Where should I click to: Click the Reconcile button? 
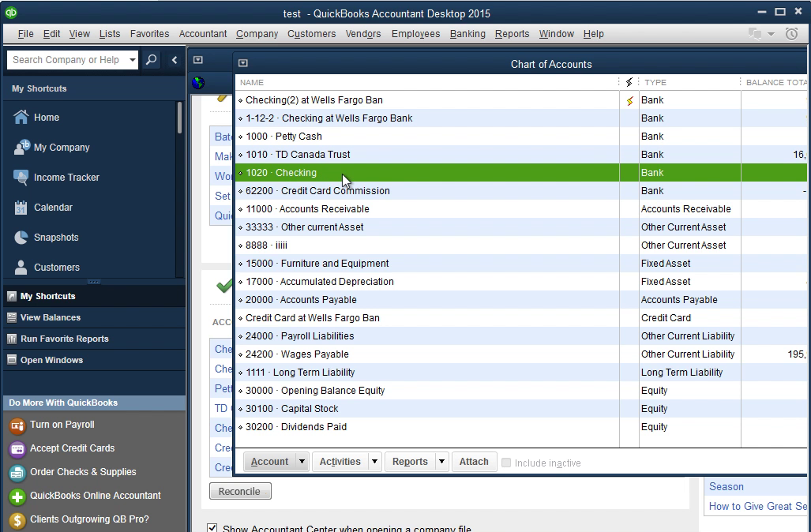[x=240, y=491]
